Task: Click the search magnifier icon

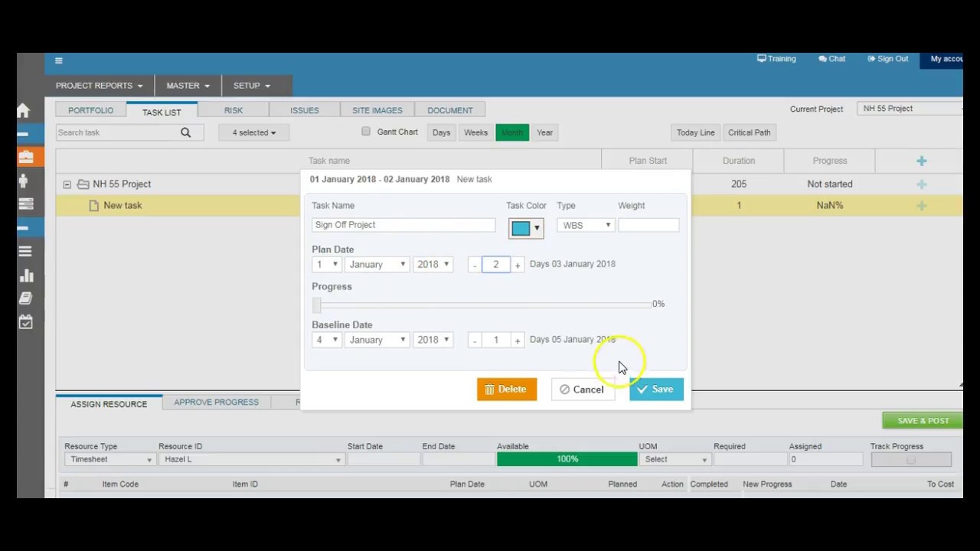Action: pos(186,132)
